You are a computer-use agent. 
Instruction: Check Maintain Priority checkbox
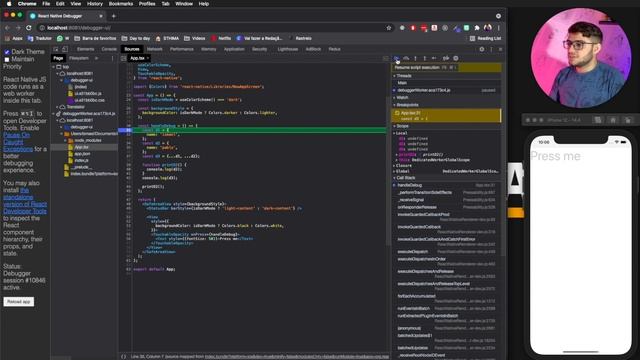[x=7, y=60]
